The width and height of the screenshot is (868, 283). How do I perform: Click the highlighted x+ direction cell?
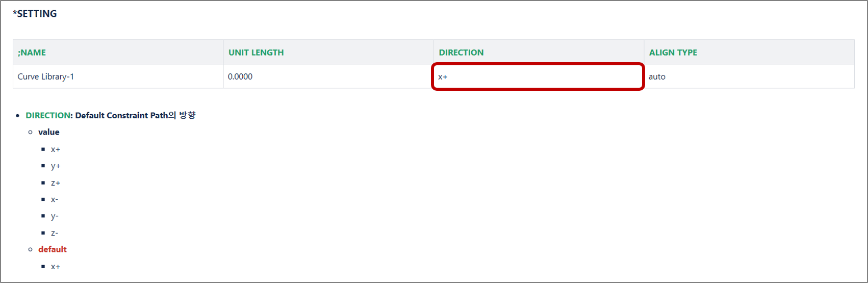(x=538, y=76)
